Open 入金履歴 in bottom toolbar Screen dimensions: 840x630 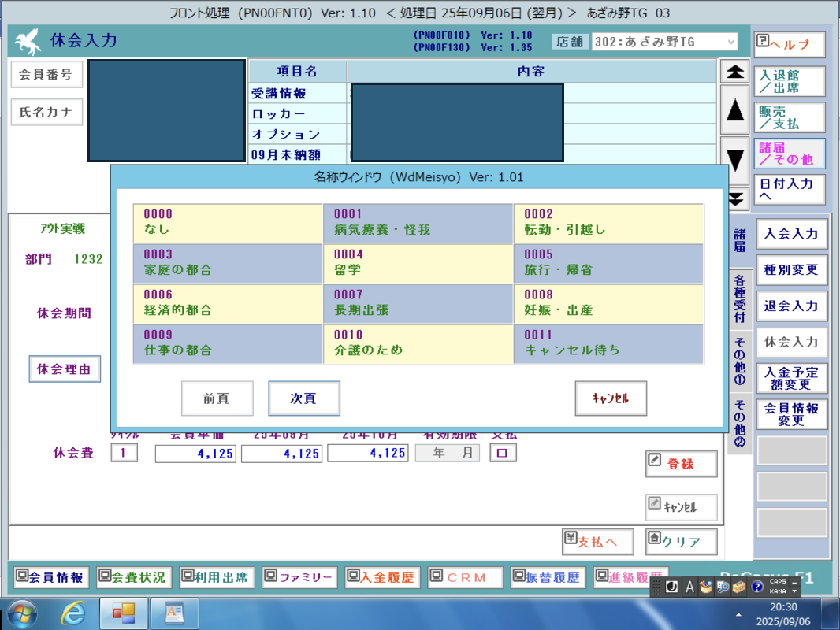382,577
